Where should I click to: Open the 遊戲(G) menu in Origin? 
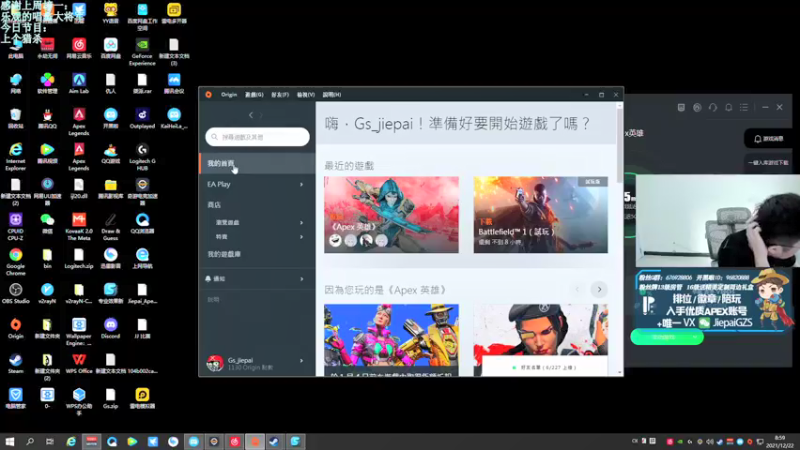click(254, 95)
